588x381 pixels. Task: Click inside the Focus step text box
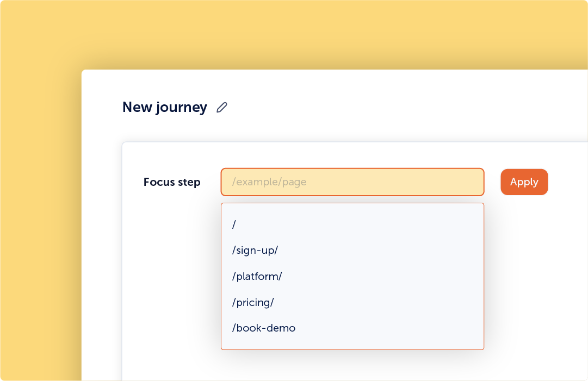tap(352, 182)
